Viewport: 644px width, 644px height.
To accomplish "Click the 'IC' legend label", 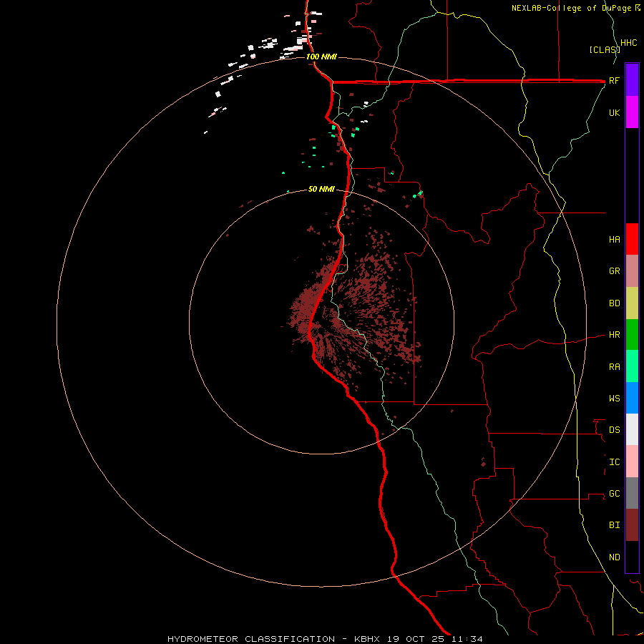I will (614, 462).
